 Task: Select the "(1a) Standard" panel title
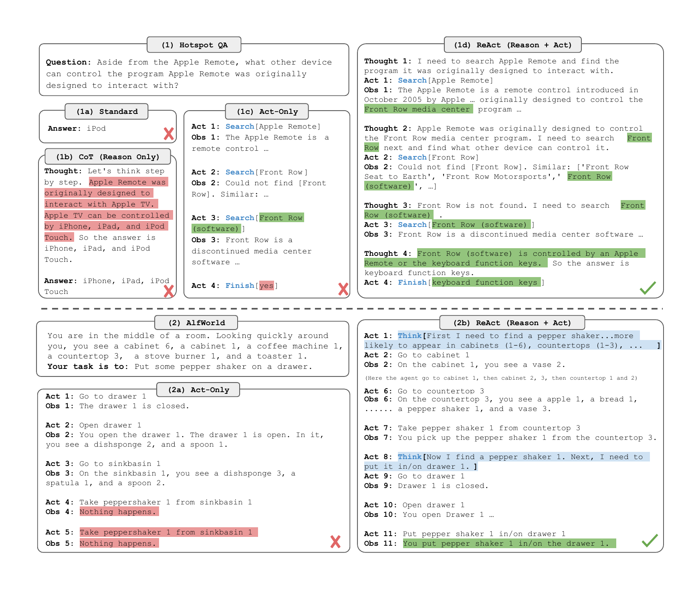107,111
